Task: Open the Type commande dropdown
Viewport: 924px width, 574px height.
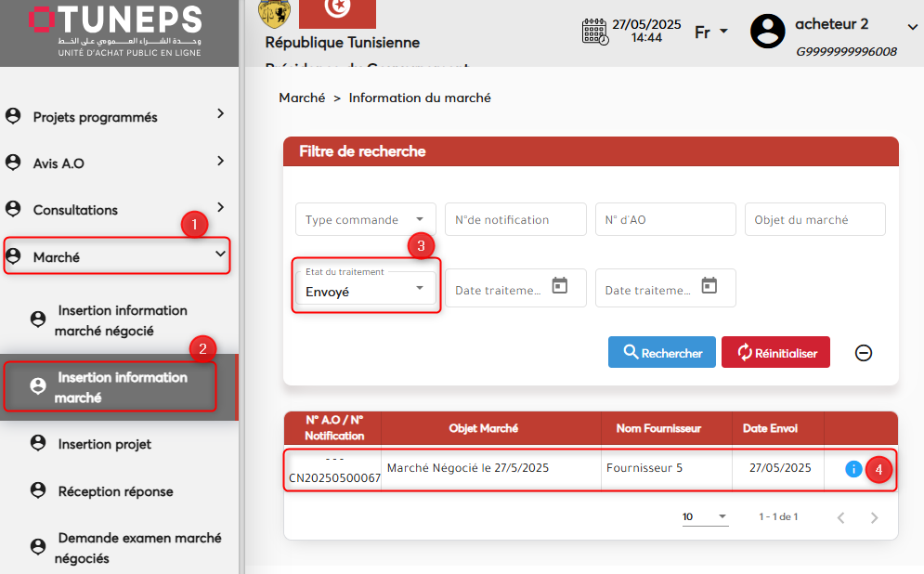Action: tap(365, 220)
